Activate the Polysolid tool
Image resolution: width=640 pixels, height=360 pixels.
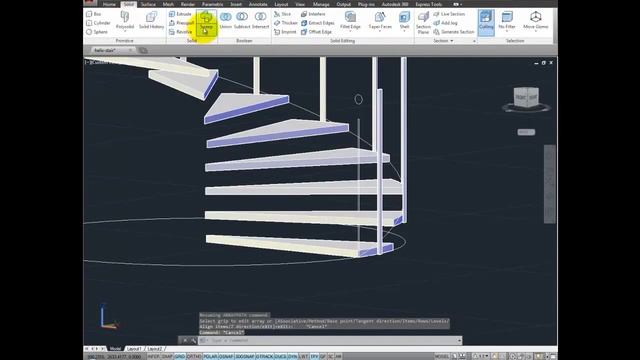(125, 20)
